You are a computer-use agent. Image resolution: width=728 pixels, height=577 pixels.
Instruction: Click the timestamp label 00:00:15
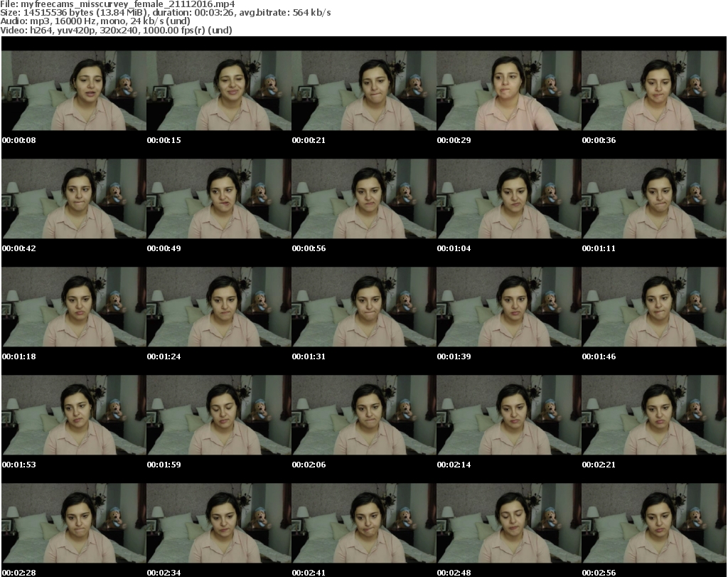pos(164,140)
